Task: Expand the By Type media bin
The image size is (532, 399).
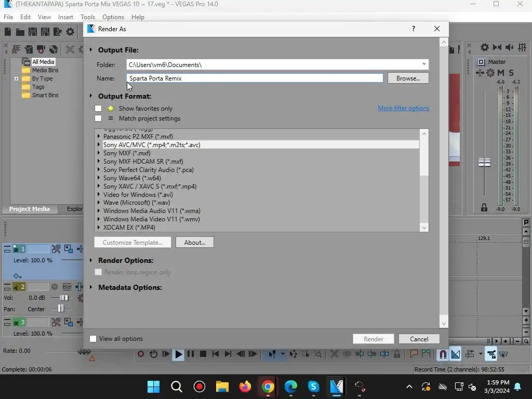Action: pos(16,78)
